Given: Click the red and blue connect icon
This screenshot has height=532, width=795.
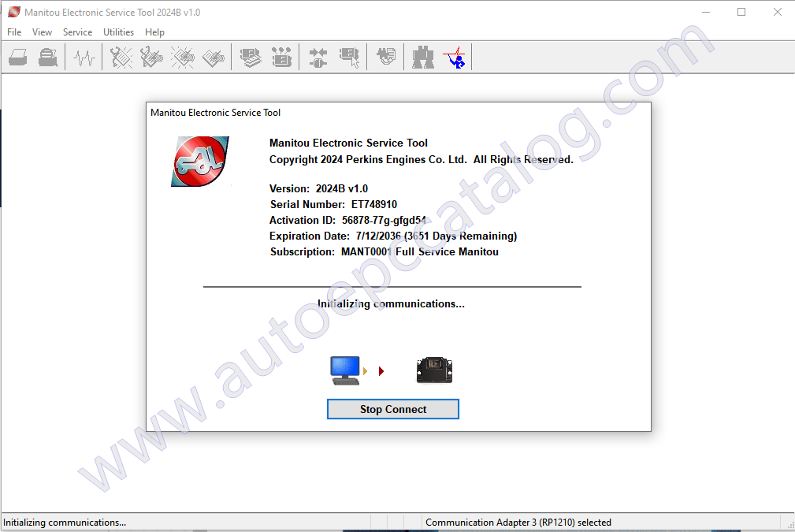Looking at the screenshot, I should point(455,58).
